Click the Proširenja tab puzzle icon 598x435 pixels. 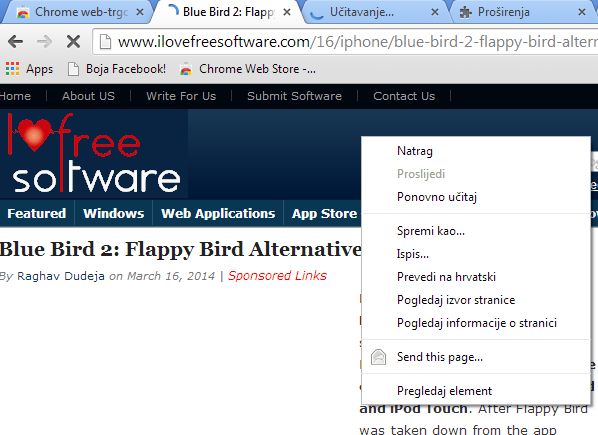466,13
